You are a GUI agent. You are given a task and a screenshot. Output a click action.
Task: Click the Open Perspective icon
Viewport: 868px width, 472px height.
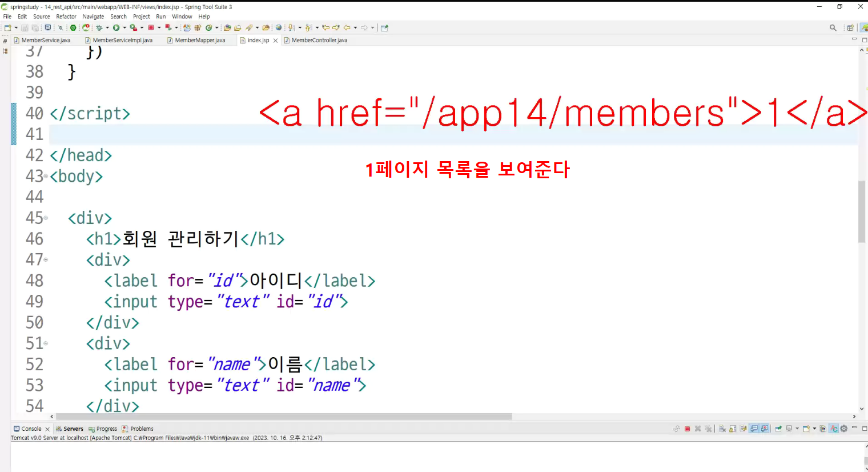pos(850,27)
